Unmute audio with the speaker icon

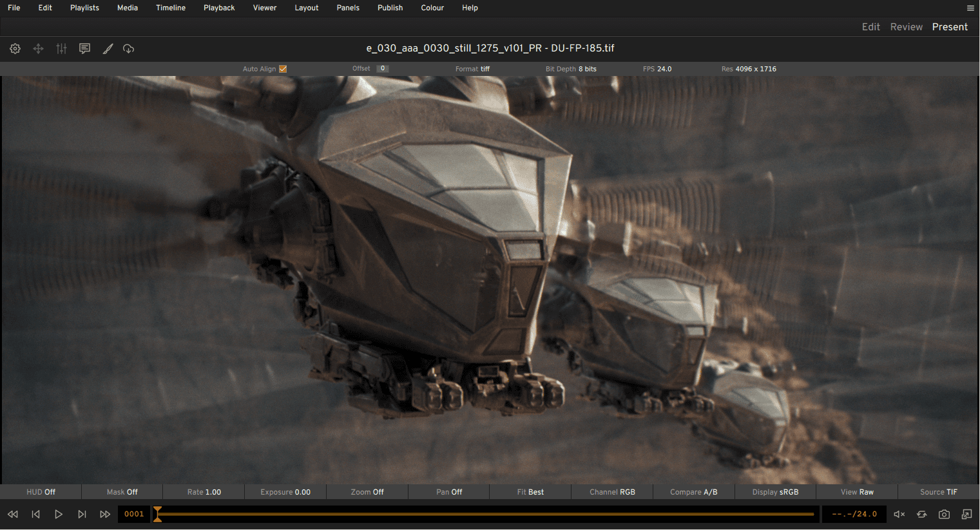(x=899, y=514)
